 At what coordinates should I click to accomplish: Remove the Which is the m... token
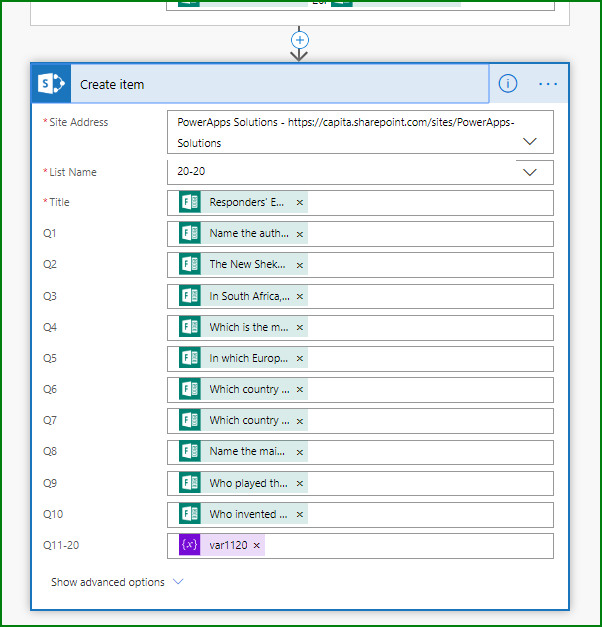coord(300,327)
